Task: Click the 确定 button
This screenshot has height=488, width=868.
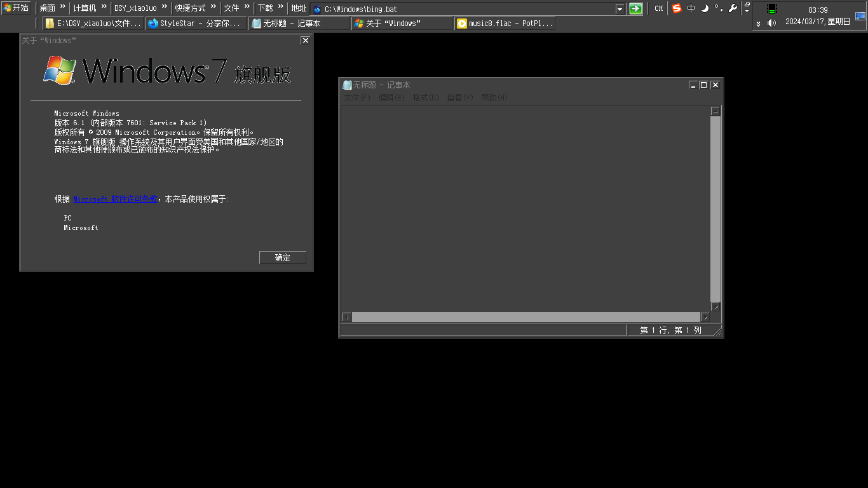Action: (x=283, y=257)
